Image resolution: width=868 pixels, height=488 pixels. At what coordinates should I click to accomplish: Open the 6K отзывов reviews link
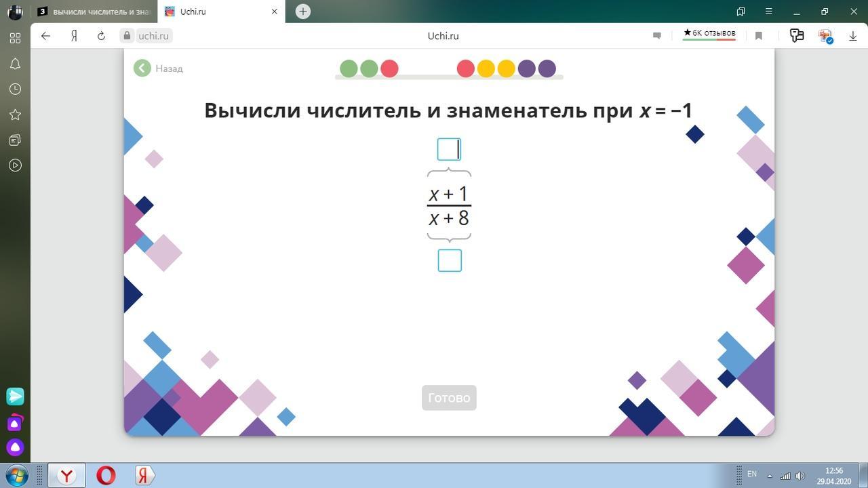[709, 33]
